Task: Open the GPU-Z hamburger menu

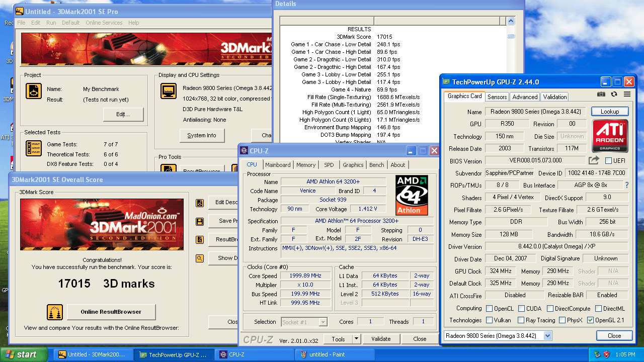Action: (x=627, y=94)
